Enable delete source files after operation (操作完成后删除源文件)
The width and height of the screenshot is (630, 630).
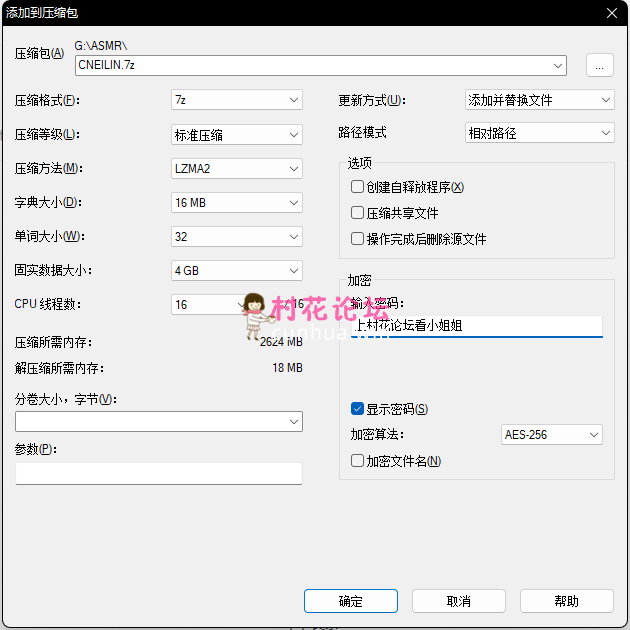[x=357, y=239]
